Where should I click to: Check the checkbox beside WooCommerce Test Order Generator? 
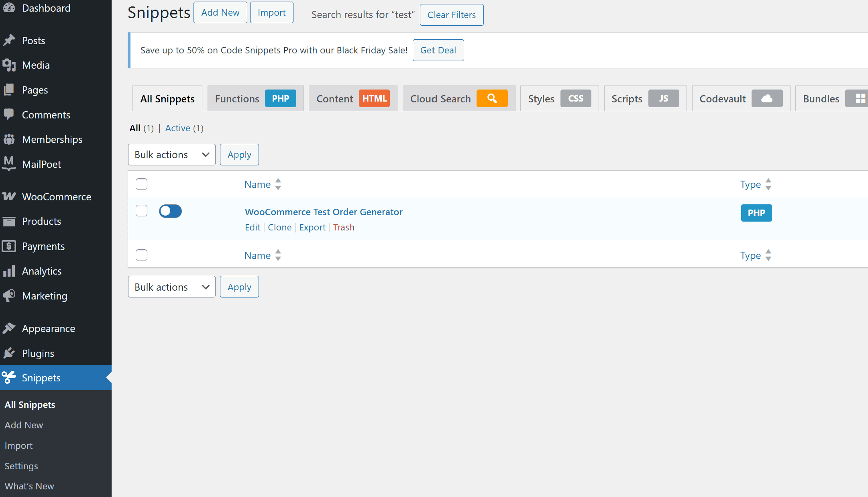(x=141, y=210)
